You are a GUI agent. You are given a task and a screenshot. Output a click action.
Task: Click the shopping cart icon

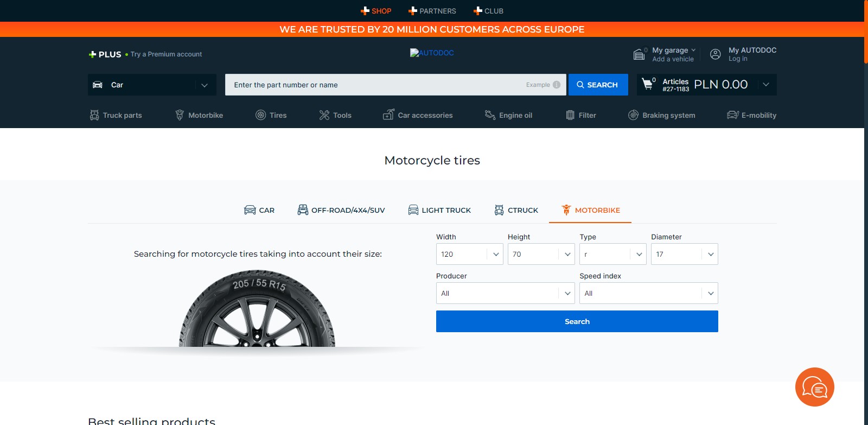[x=647, y=84]
